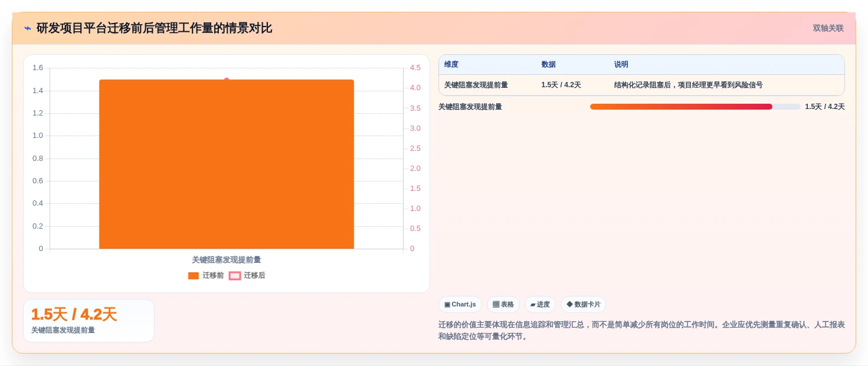Click the data card's 关键阻塞发现提前量 caption

tap(63, 330)
